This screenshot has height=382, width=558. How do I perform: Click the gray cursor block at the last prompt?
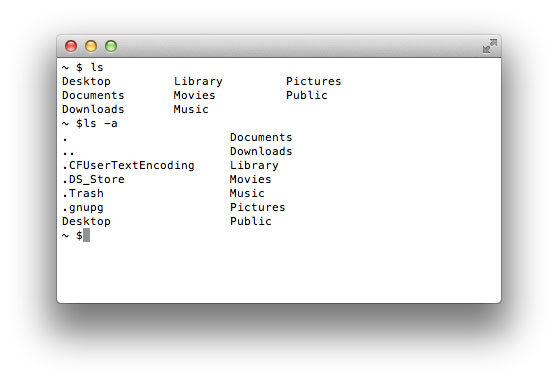86,235
